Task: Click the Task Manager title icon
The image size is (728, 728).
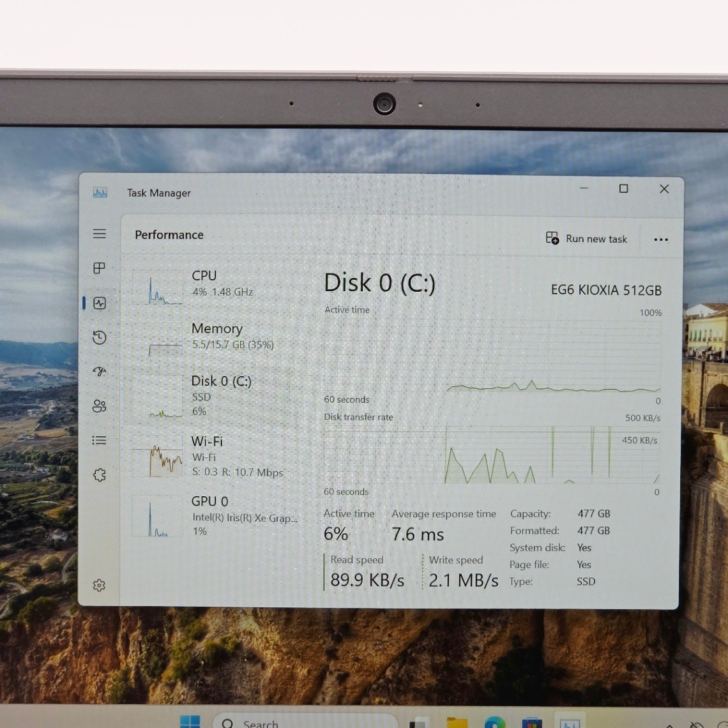Action: [x=100, y=192]
